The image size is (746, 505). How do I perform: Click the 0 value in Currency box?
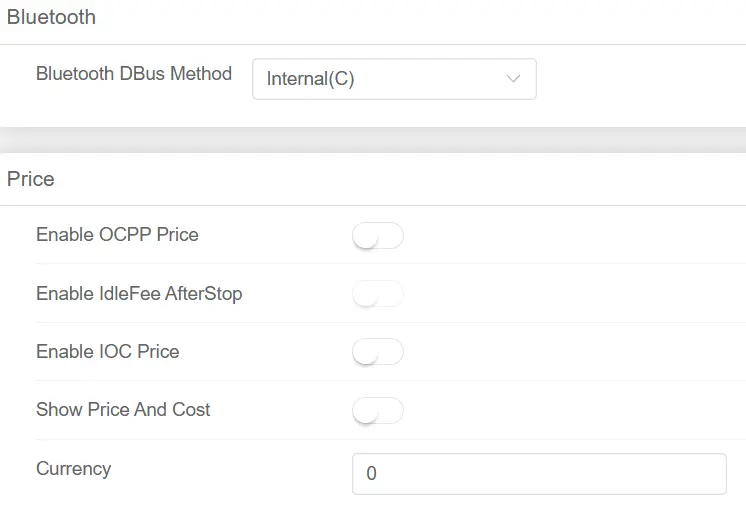tap(372, 474)
